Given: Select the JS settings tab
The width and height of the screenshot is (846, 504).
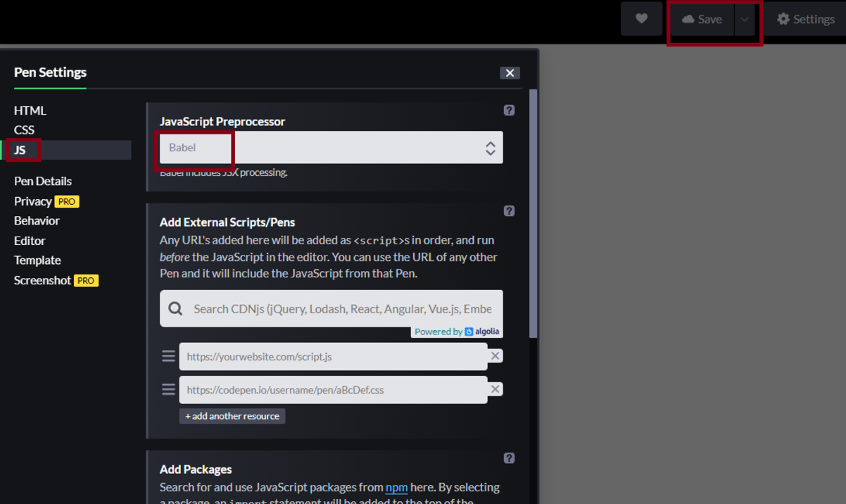Looking at the screenshot, I should tap(67, 150).
